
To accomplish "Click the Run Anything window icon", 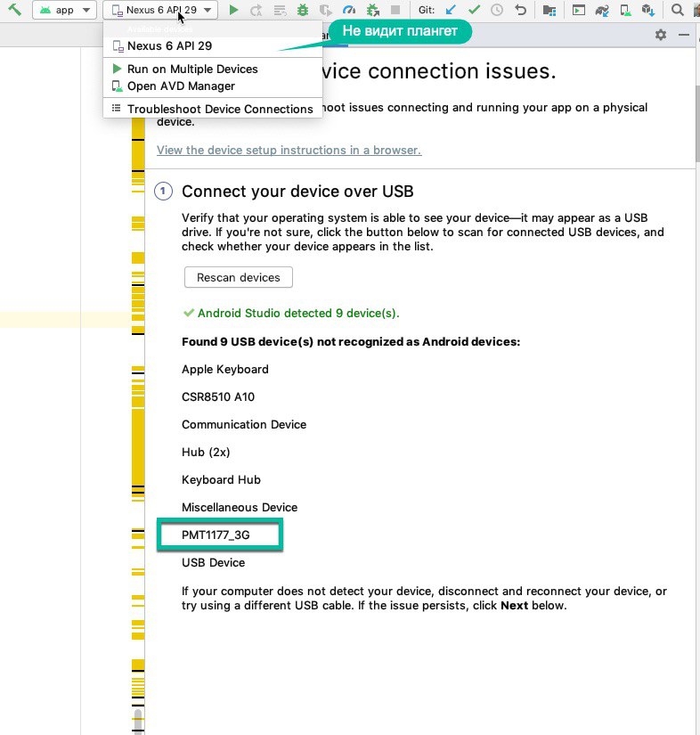I will pos(579,10).
